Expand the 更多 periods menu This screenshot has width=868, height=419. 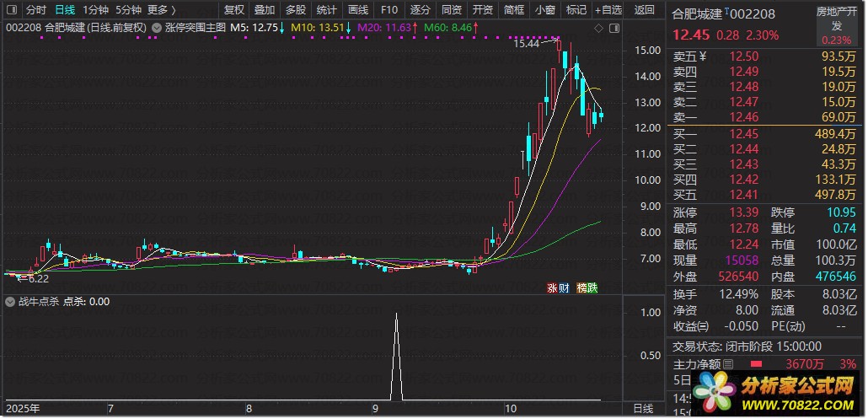pos(162,9)
